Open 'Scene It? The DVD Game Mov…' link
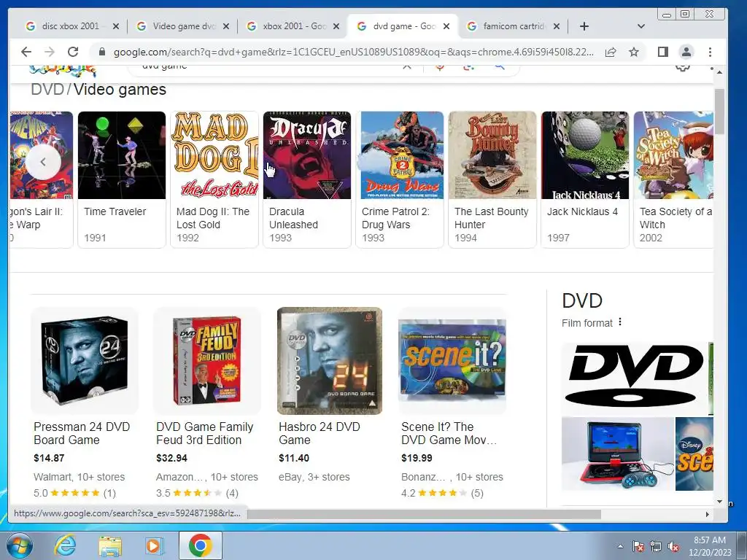Image resolution: width=747 pixels, height=560 pixels. tap(449, 433)
